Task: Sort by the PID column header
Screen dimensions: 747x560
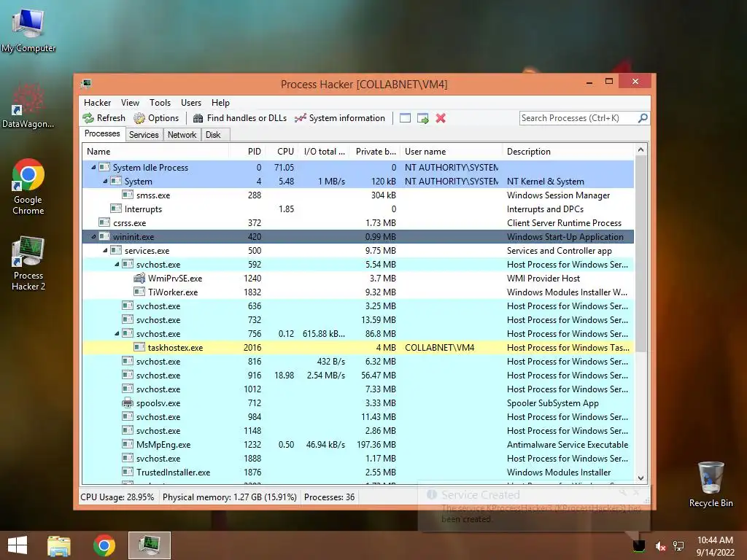Action: click(247, 152)
